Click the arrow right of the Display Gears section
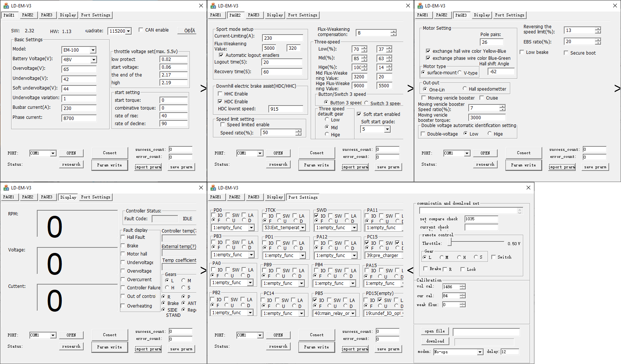Image resolution: width=621 pixels, height=364 pixels. [203, 270]
